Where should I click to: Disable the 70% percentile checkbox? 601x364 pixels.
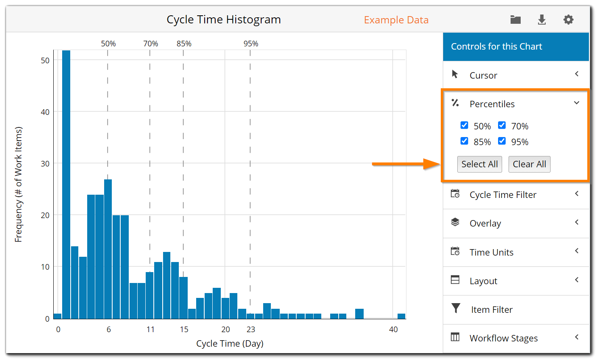[x=502, y=125]
